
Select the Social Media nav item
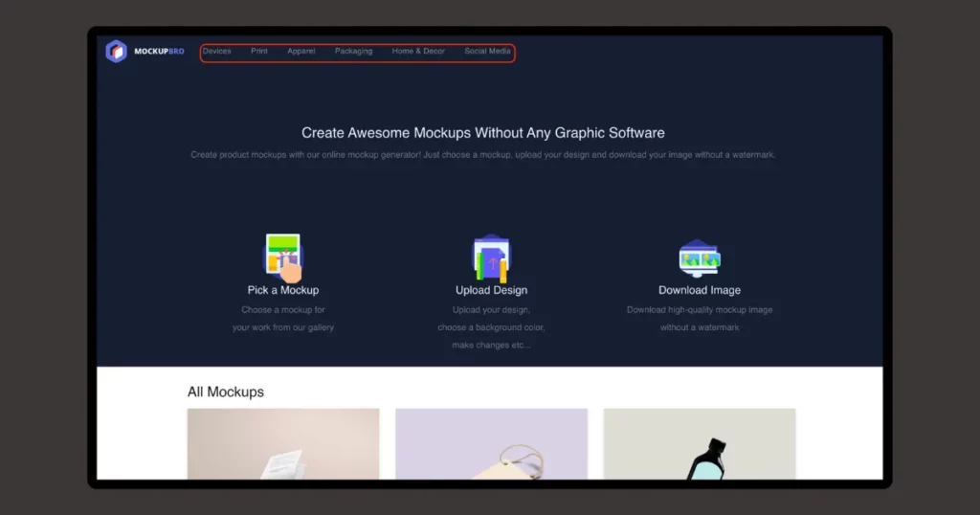(487, 52)
